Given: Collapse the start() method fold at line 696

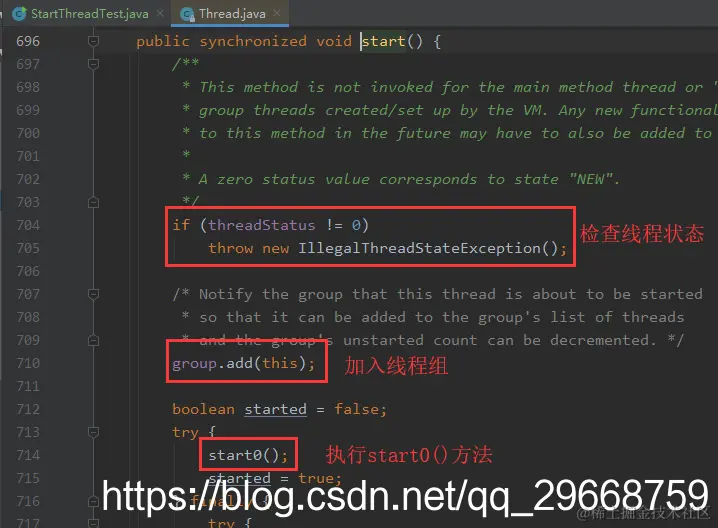Looking at the screenshot, I should coord(93,41).
